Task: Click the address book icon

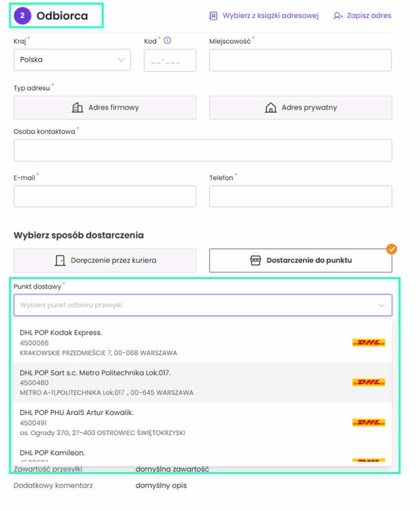Action: 213,15
